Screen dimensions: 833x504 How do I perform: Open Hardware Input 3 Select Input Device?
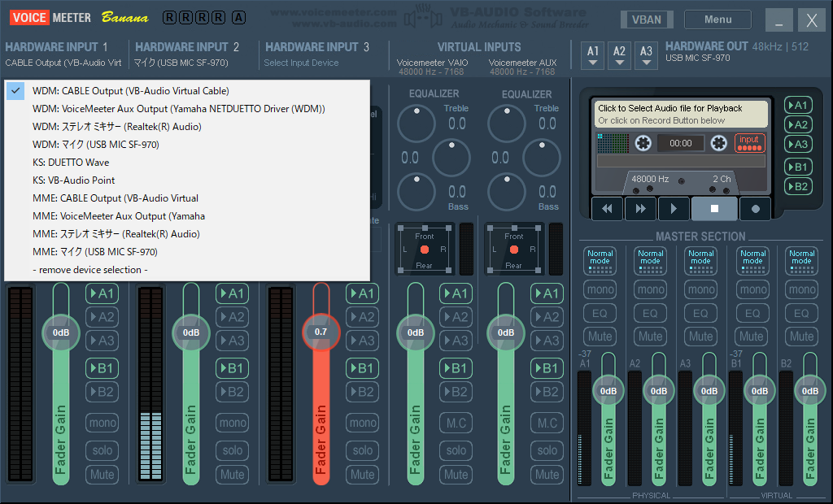301,63
